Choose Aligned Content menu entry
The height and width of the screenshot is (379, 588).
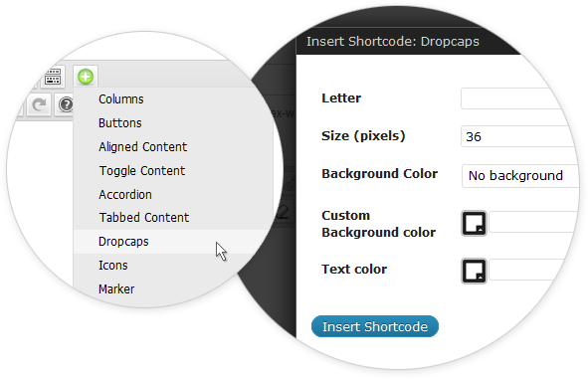point(143,147)
